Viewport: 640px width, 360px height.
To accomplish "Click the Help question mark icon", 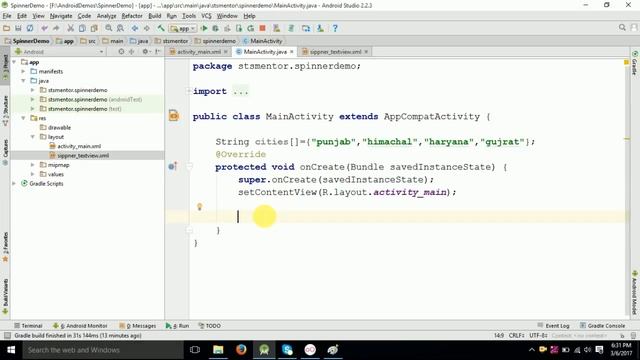I will tap(335, 28).
